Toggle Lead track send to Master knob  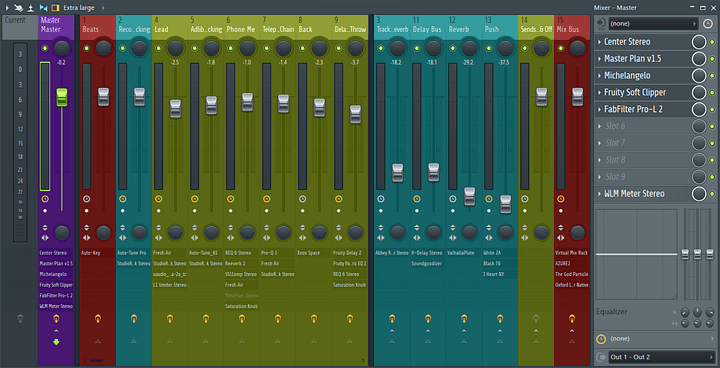(x=170, y=318)
